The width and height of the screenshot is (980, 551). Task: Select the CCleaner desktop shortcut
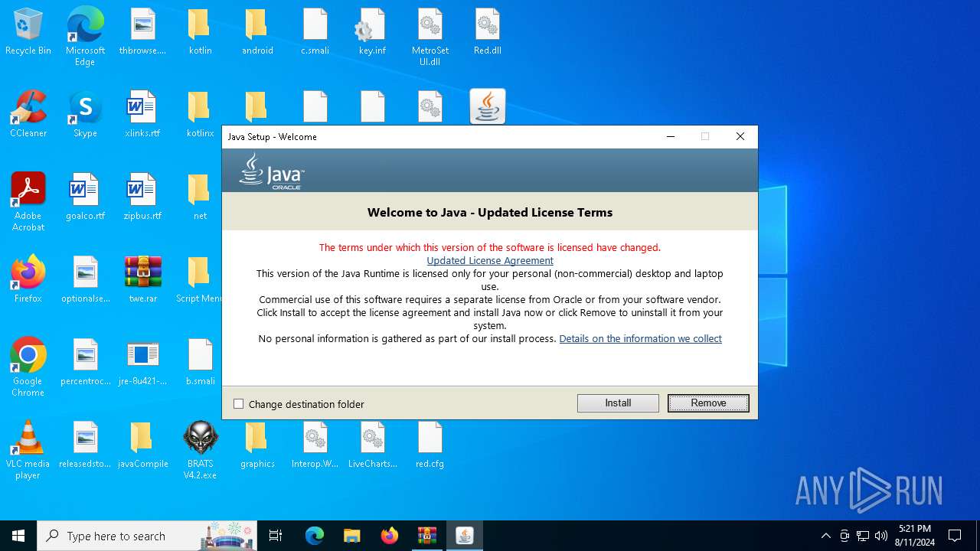[28, 115]
